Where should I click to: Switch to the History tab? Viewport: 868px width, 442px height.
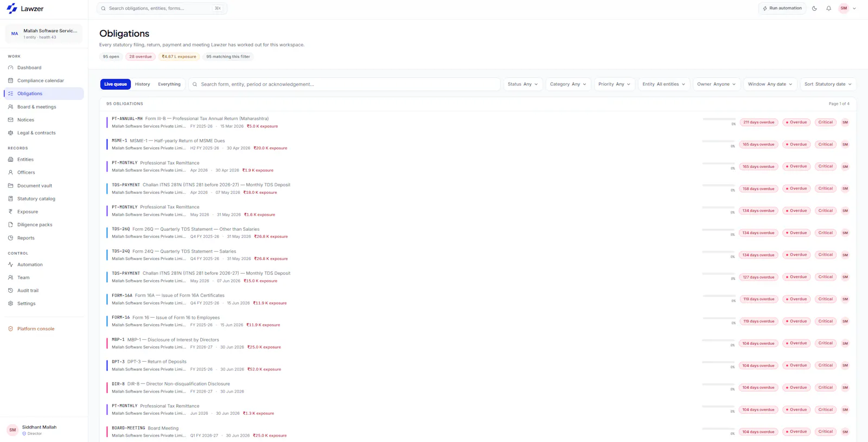click(143, 84)
